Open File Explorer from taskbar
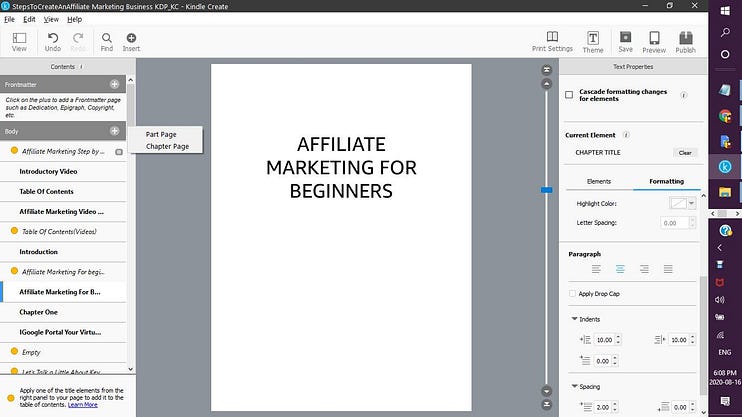This screenshot has height=417, width=742. (x=725, y=192)
